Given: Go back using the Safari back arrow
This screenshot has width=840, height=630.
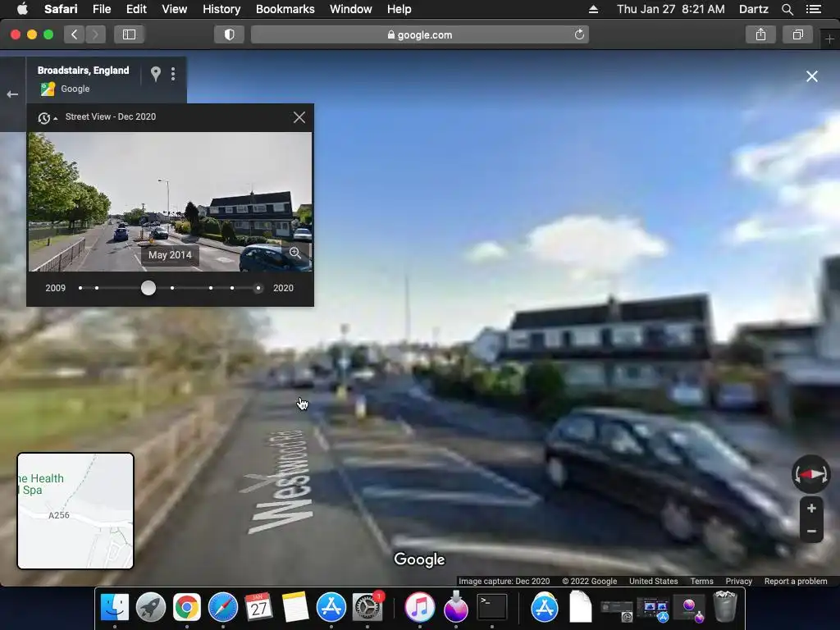Looking at the screenshot, I should coord(75,34).
